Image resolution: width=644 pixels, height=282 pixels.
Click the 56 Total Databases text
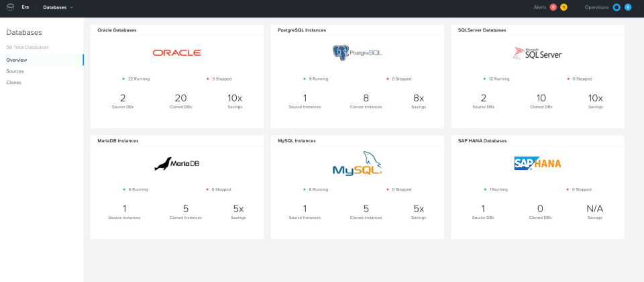pyautogui.click(x=28, y=47)
